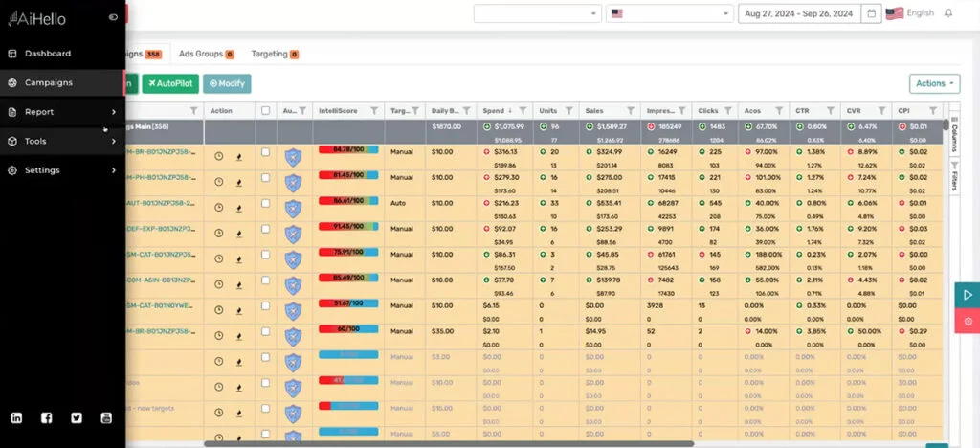Click the autopilot shield icon in first row
980x448 pixels.
pyautogui.click(x=293, y=157)
